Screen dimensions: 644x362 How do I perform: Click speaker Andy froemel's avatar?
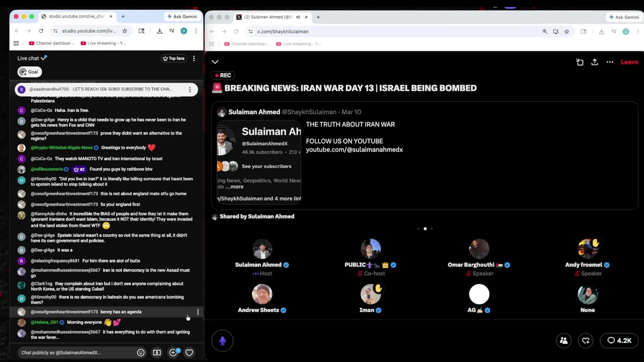(588, 249)
